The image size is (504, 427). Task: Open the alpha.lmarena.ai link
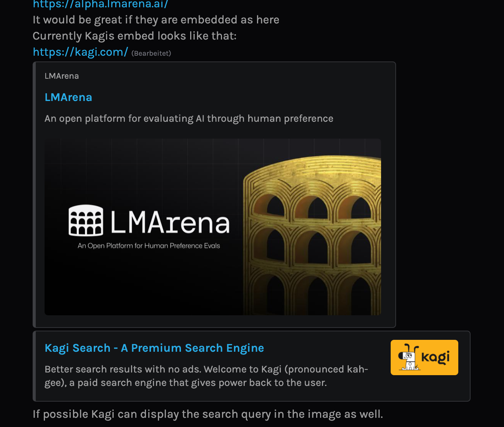(x=101, y=4)
